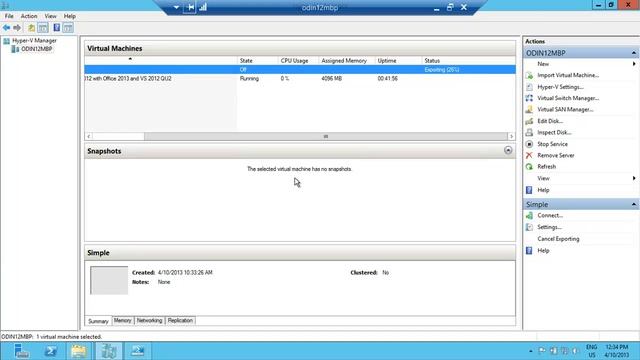Click the Edit Disk icon
Image resolution: width=640 pixels, height=360 pixels.
point(529,121)
